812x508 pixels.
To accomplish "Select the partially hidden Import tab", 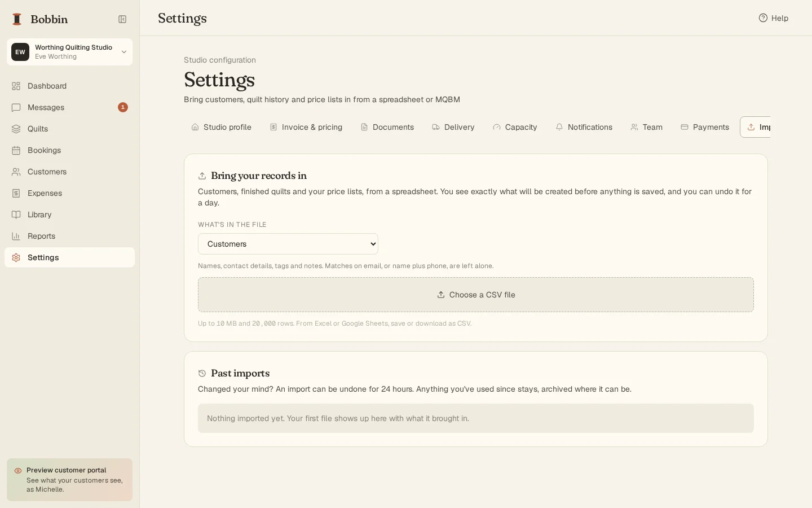I will tap(756, 127).
